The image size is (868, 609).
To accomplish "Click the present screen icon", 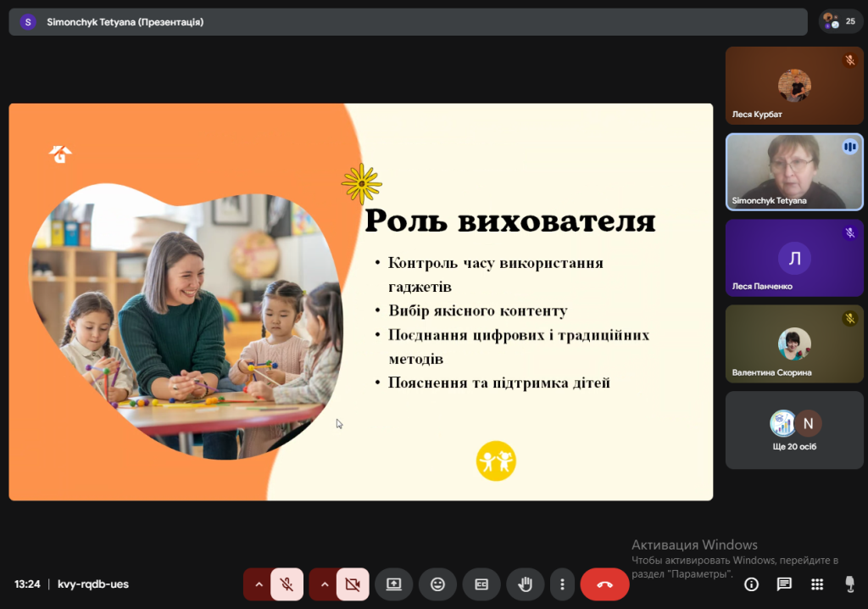I will 393,584.
